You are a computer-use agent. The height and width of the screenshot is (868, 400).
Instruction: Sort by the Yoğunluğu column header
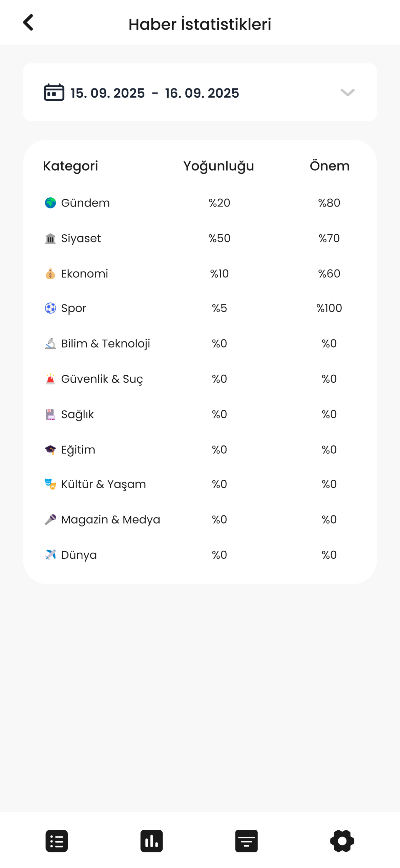tap(218, 166)
